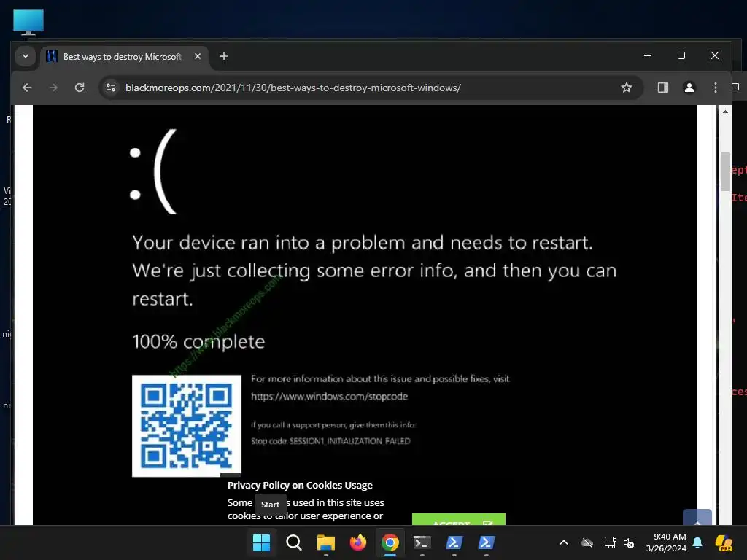Click the '100% complete' text

[x=198, y=341]
